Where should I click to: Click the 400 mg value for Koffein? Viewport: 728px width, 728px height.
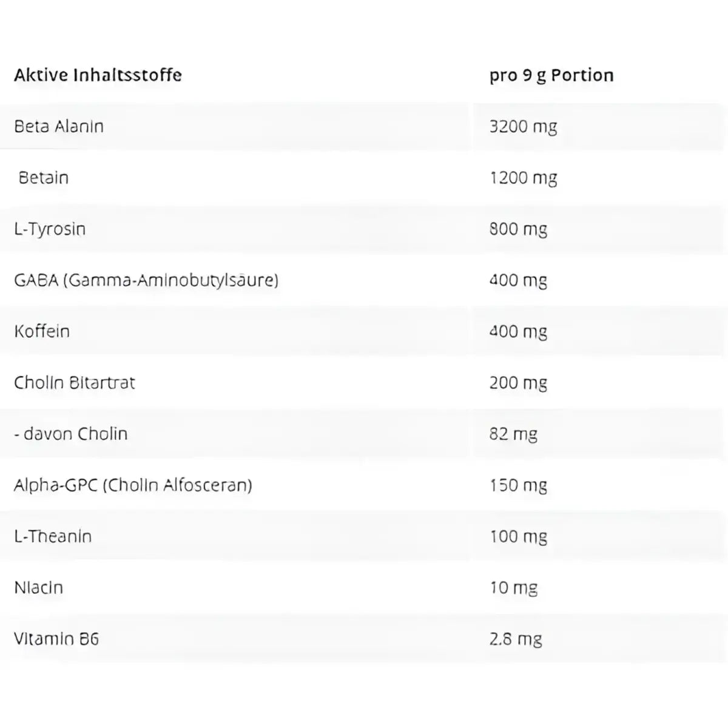pyautogui.click(x=518, y=331)
